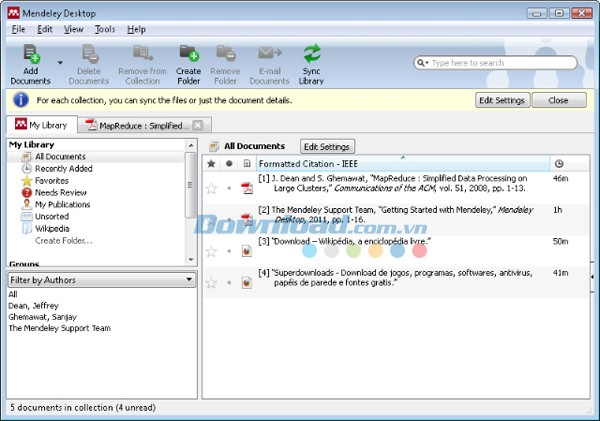Click the Remove Folder toolbar icon

225,53
